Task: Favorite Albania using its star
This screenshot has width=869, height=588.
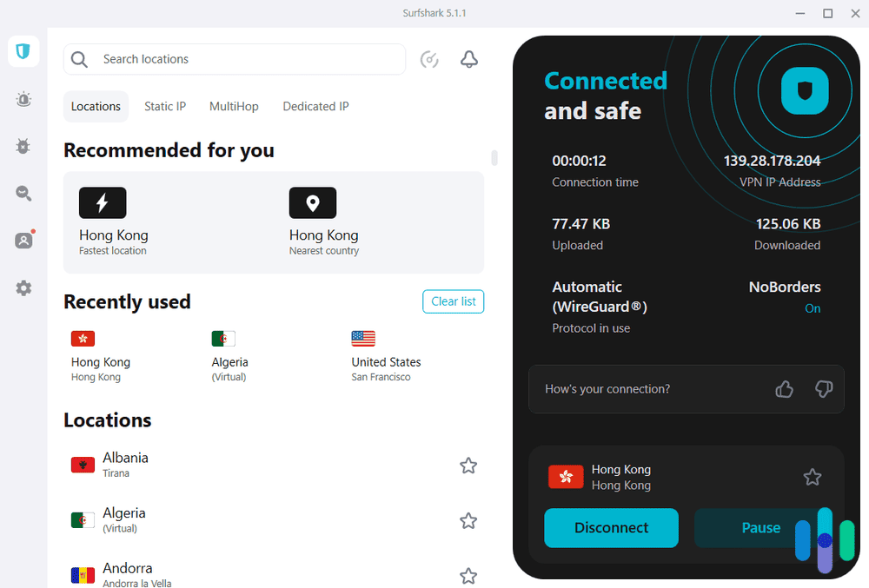Action: (x=468, y=466)
